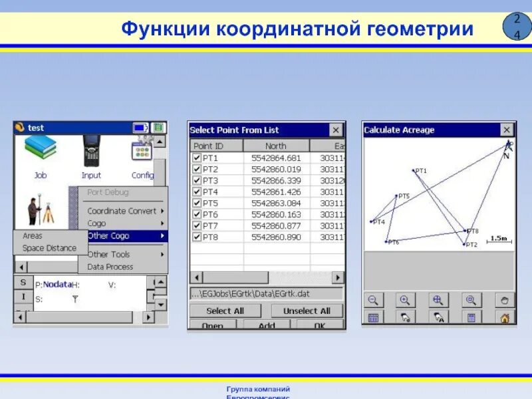532x399 pixels.
Task: Expand the Other Cogo submenu arrow
Action: 162,235
